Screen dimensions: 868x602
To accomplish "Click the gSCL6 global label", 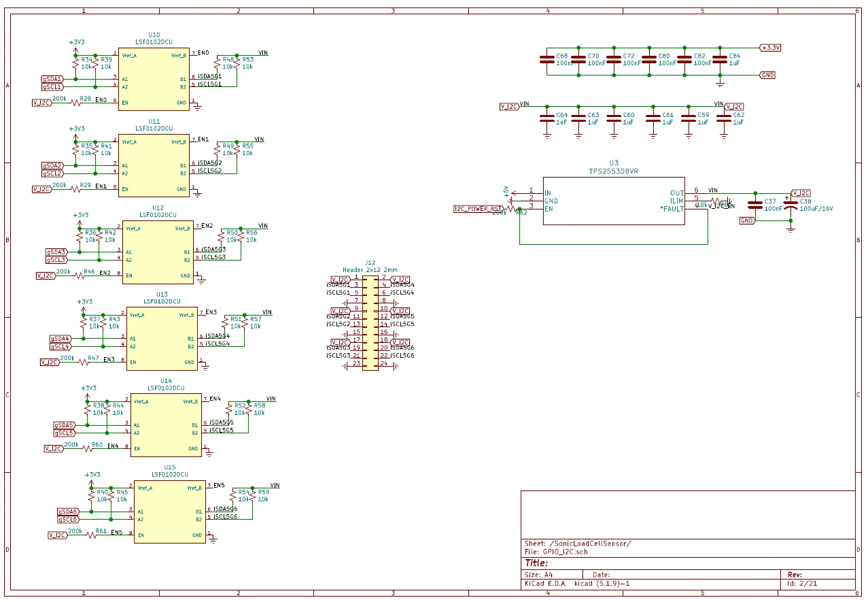I will pos(69,519).
